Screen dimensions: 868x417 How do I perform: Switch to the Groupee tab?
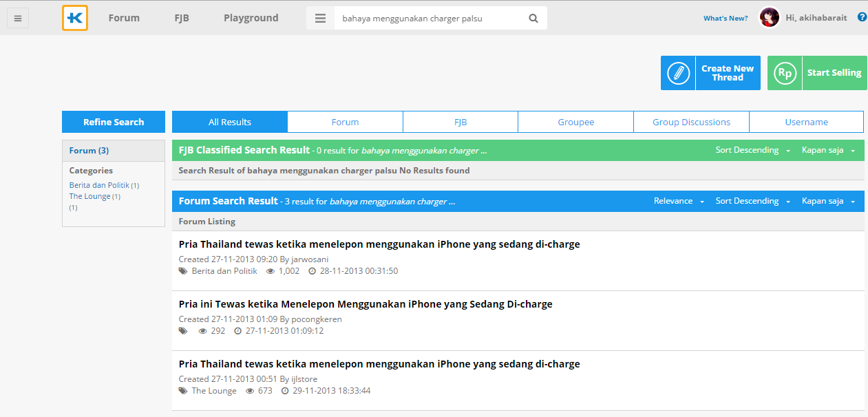[x=576, y=122]
